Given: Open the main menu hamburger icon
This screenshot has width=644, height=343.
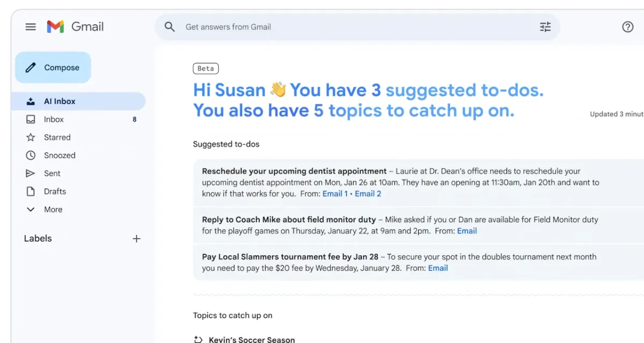Looking at the screenshot, I should point(31,27).
